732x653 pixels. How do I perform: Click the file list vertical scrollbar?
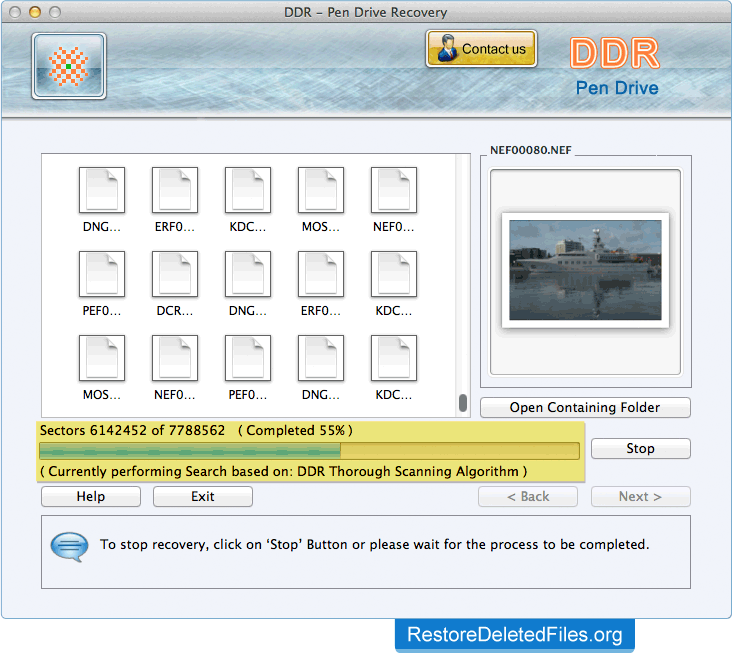pyautogui.click(x=463, y=285)
